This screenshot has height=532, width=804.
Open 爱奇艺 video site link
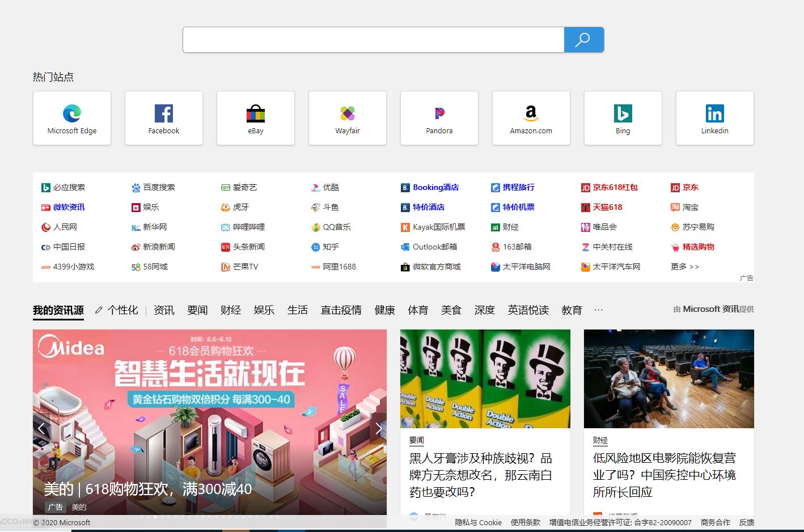pyautogui.click(x=239, y=187)
